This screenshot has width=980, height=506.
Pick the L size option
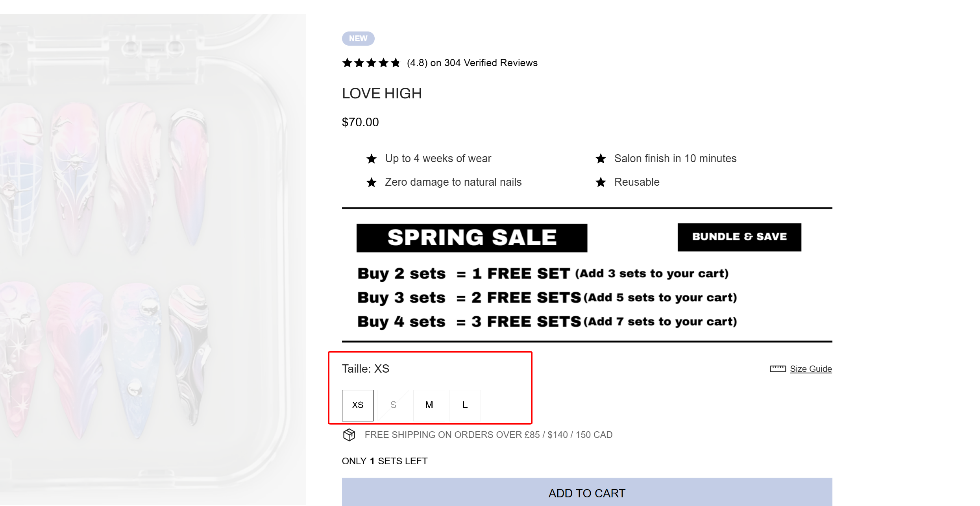[x=465, y=405]
